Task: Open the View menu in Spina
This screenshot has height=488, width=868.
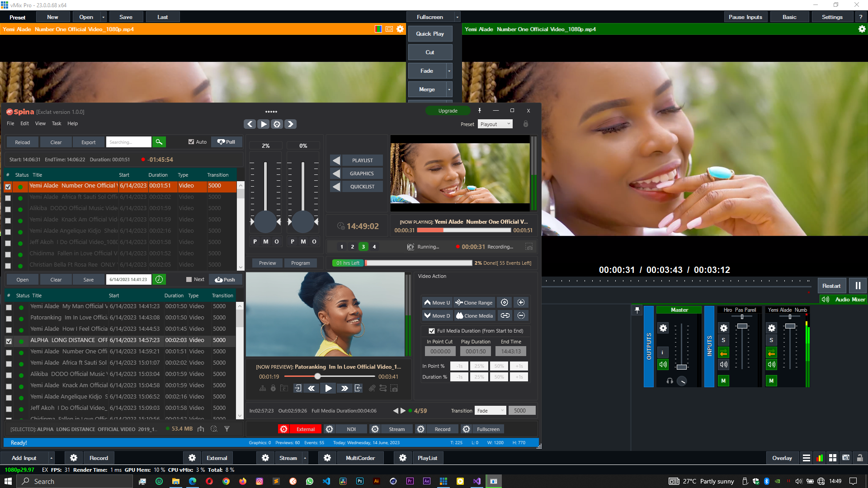Action: point(40,123)
